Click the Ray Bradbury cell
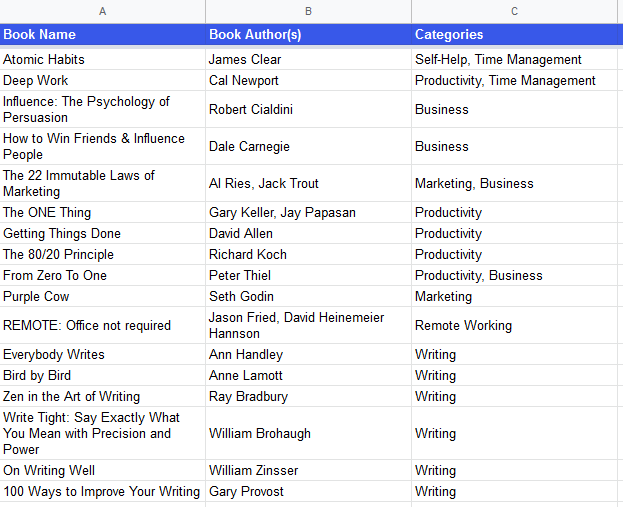 [x=308, y=397]
